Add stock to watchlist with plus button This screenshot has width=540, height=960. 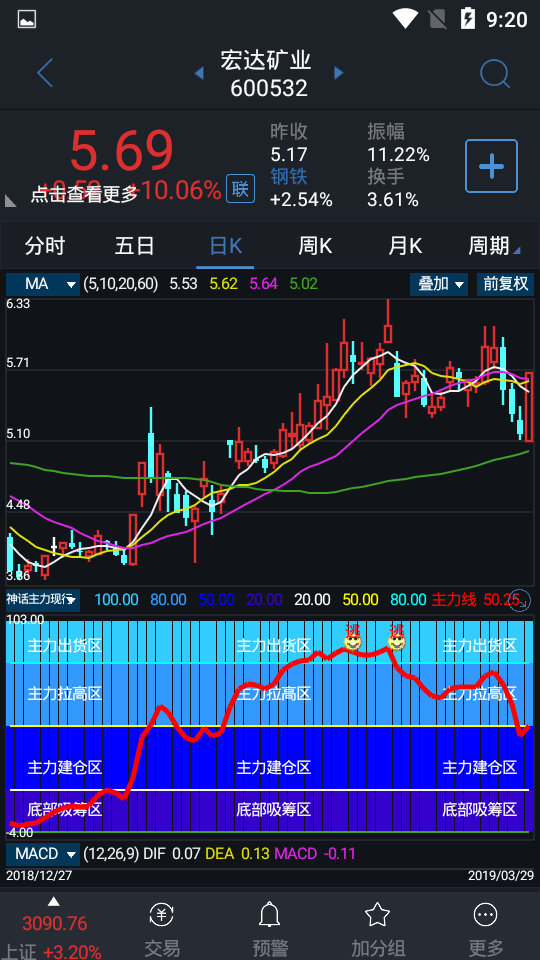[491, 166]
